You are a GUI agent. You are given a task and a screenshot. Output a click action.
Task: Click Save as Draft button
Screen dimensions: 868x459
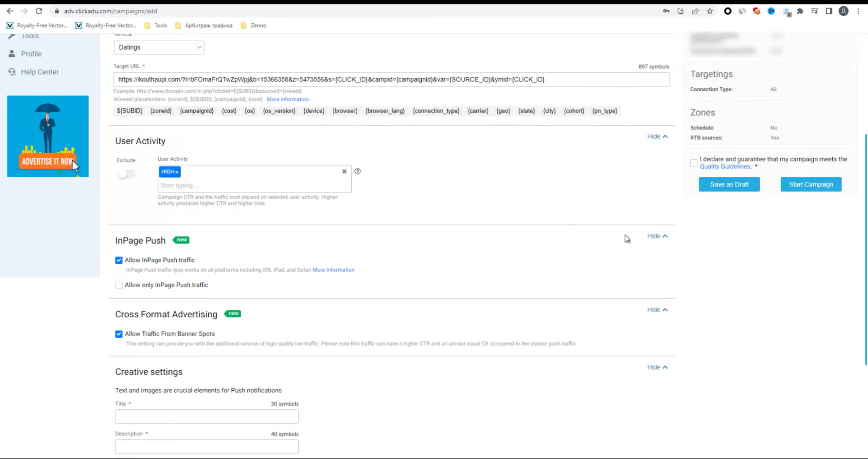click(x=729, y=184)
